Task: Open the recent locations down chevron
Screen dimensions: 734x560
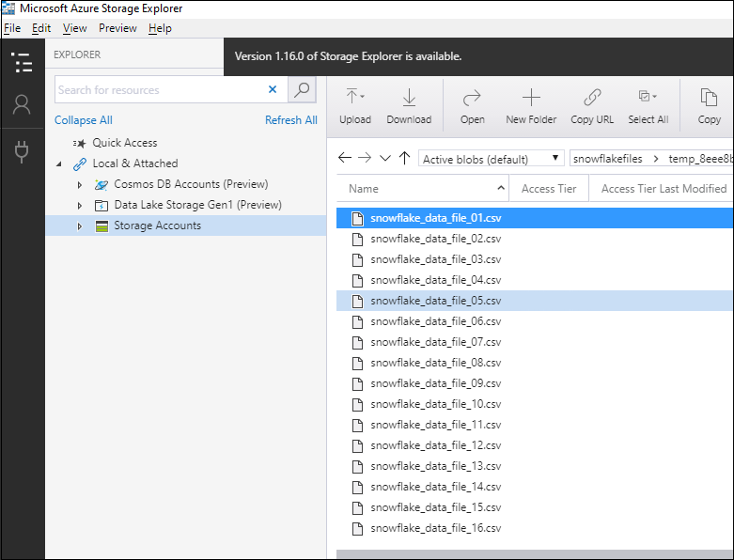Action: pos(384,158)
